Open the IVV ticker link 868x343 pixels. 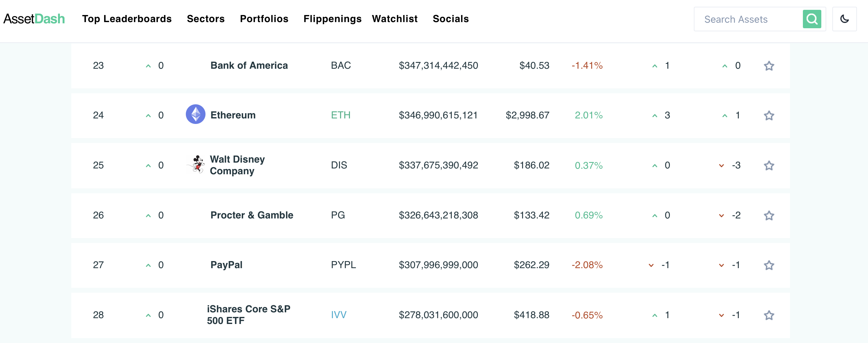(338, 315)
